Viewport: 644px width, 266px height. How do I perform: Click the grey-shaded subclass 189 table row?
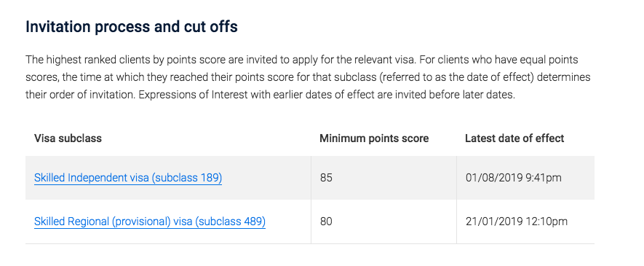pyautogui.click(x=310, y=178)
